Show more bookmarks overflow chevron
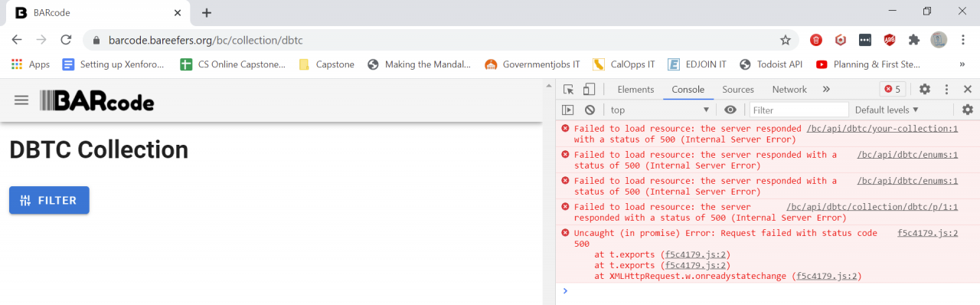Image resolution: width=980 pixels, height=305 pixels. point(962,64)
